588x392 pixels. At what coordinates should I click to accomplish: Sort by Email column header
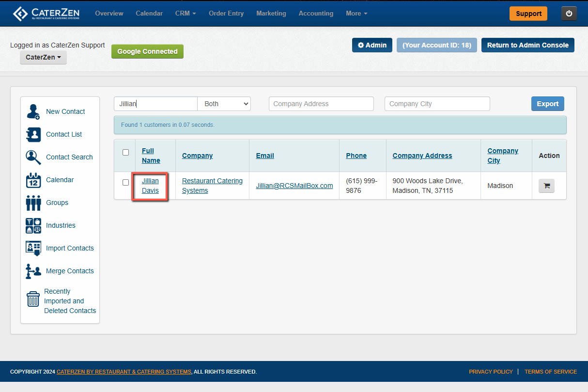click(x=265, y=156)
